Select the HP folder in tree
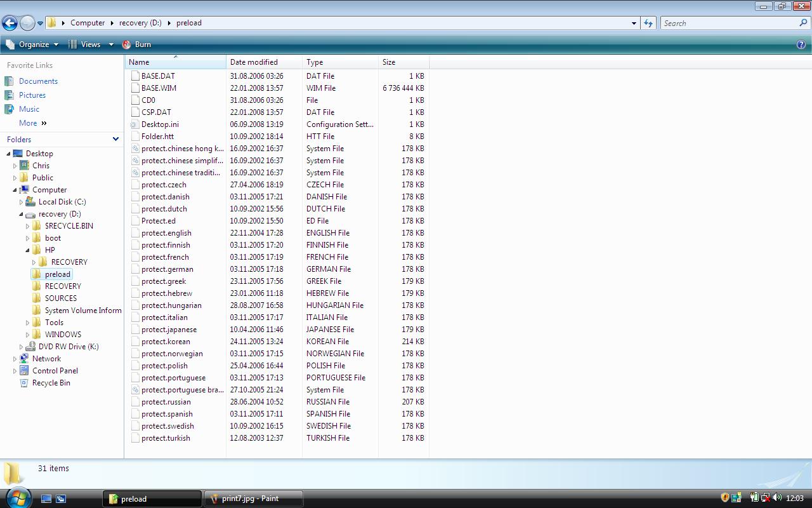Viewport: 812px width, 508px height. pyautogui.click(x=49, y=250)
